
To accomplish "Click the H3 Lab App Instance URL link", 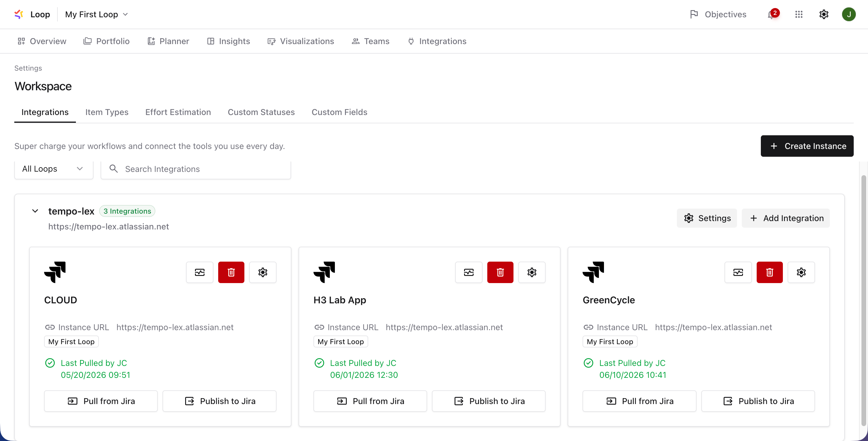I will (x=444, y=327).
